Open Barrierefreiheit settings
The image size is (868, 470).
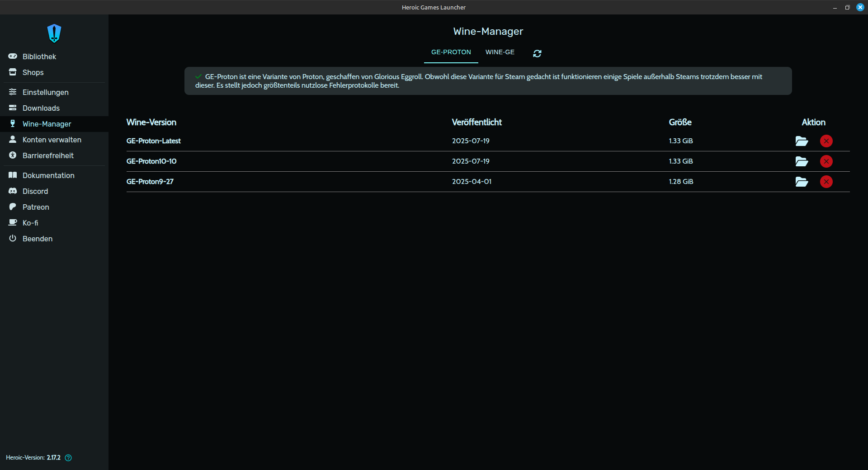(54, 155)
